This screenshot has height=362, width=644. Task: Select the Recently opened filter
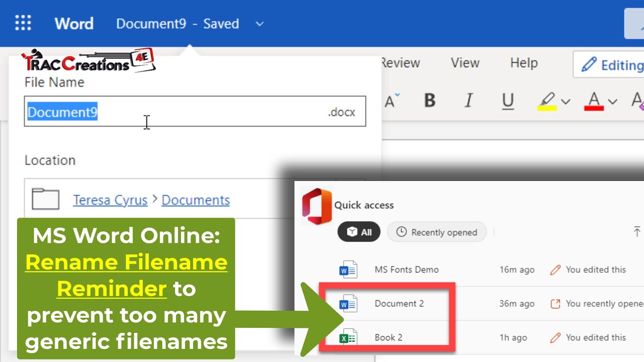coord(437,232)
